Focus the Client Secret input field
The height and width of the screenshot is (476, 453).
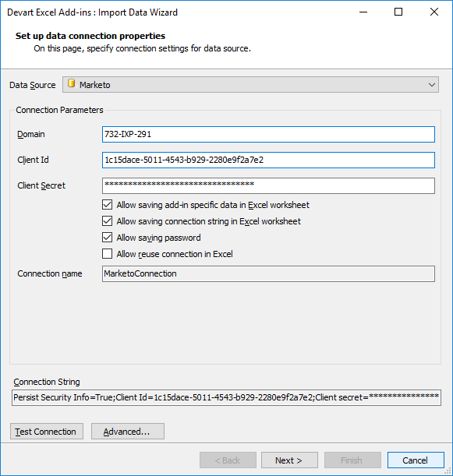click(x=268, y=185)
